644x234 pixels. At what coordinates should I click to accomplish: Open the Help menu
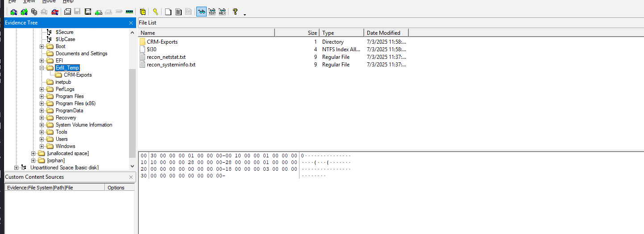pyautogui.click(x=68, y=1)
